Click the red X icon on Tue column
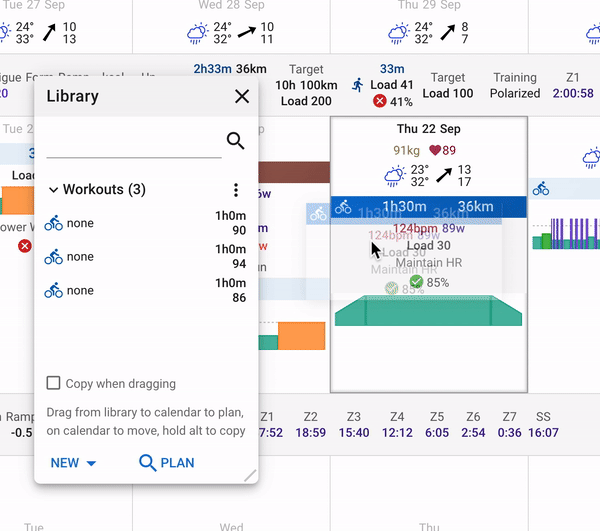Image resolution: width=600 pixels, height=531 pixels. click(25, 246)
